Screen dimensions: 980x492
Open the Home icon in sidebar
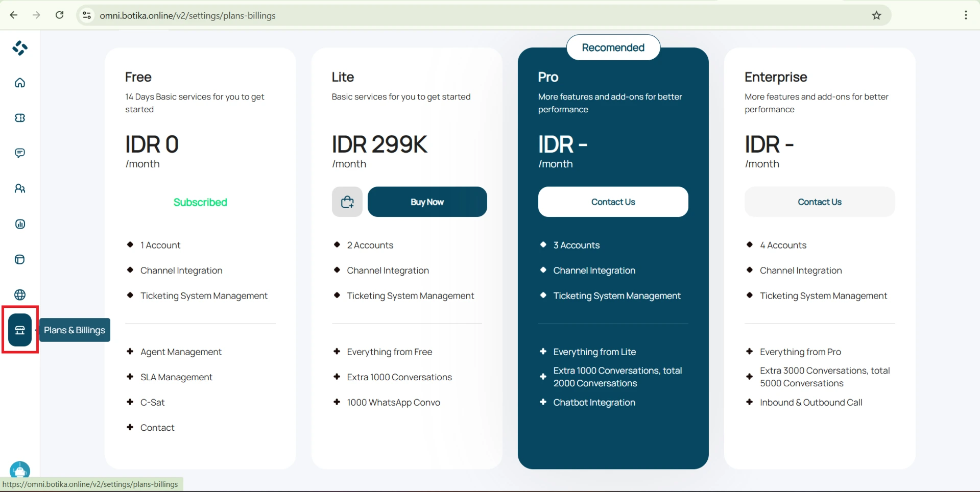[x=20, y=83]
